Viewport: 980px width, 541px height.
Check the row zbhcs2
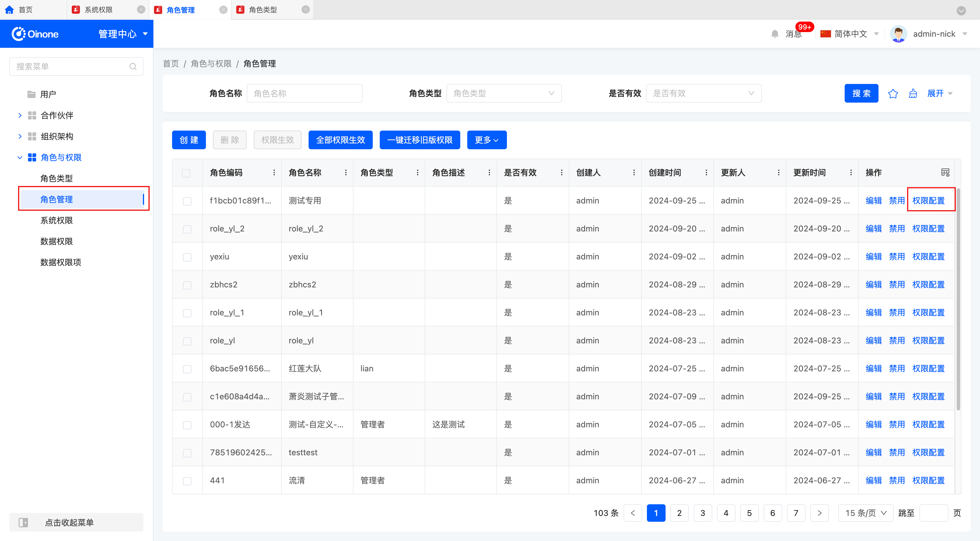pyautogui.click(x=187, y=285)
